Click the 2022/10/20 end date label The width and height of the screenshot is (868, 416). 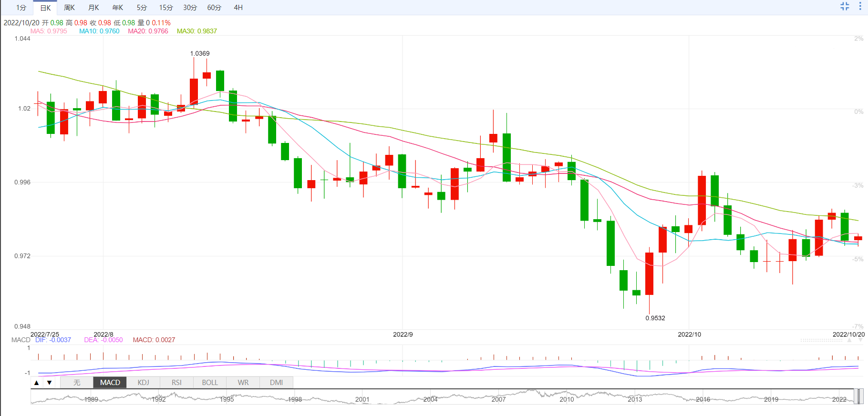pyautogui.click(x=848, y=335)
